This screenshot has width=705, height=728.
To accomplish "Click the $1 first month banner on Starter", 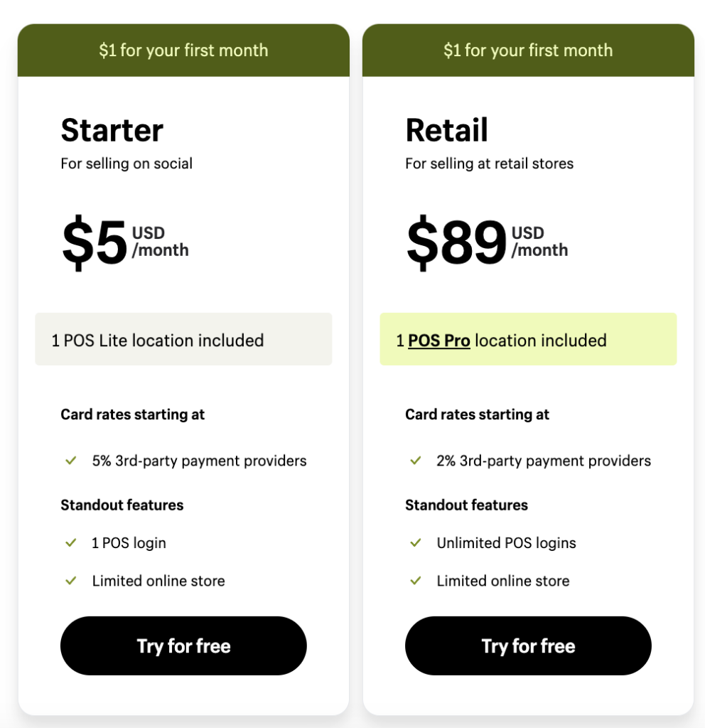I will point(183,50).
